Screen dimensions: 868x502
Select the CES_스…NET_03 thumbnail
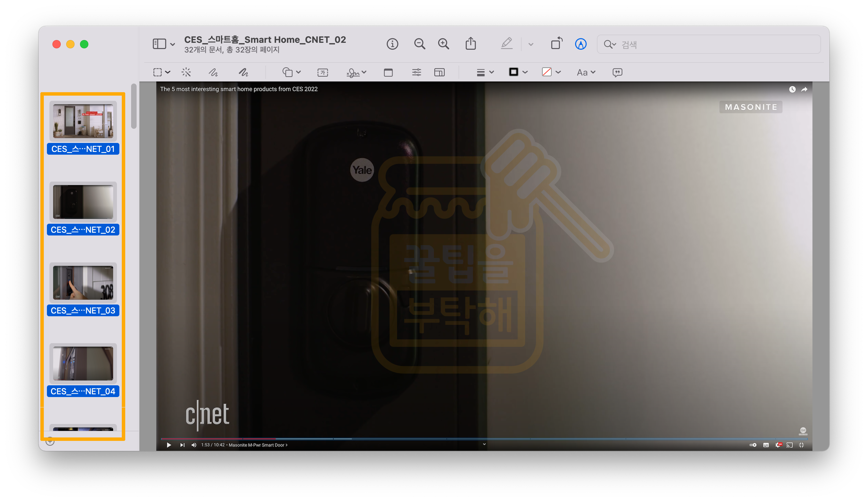83,283
